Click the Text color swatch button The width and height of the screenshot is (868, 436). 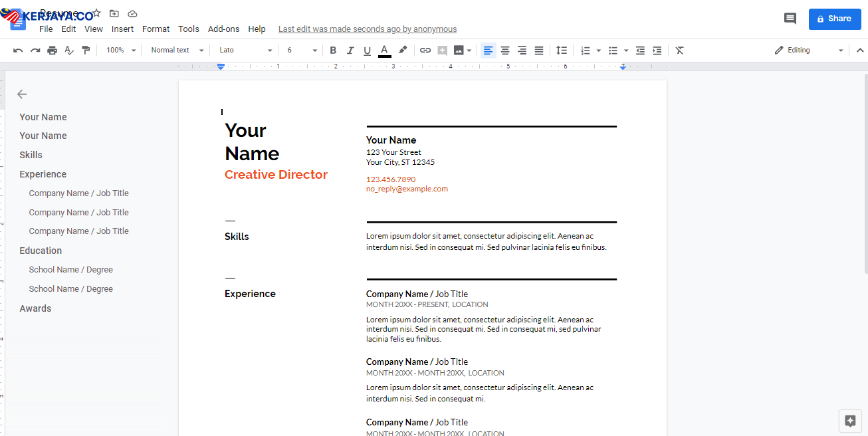click(x=384, y=51)
